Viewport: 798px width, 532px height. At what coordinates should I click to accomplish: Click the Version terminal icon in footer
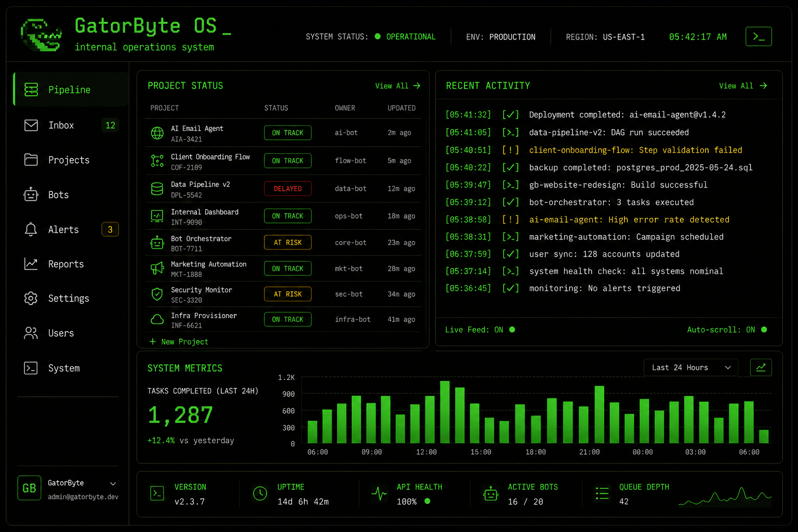click(157, 493)
